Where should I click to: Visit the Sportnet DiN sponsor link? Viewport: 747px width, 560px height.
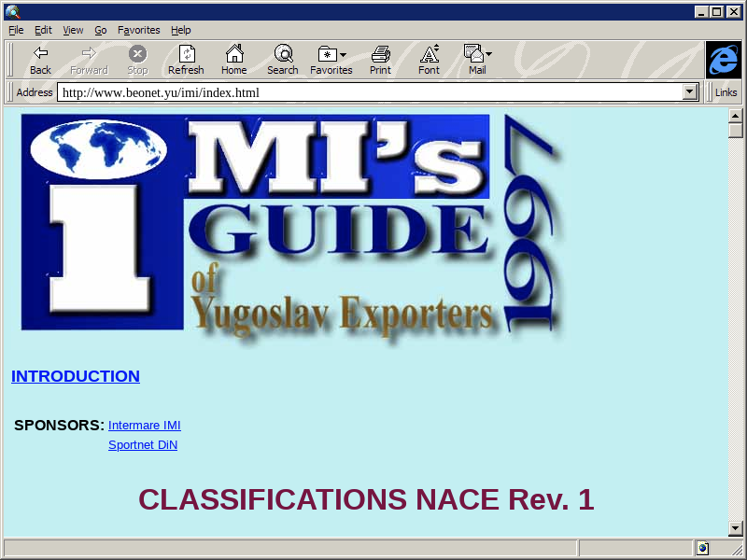coord(143,445)
